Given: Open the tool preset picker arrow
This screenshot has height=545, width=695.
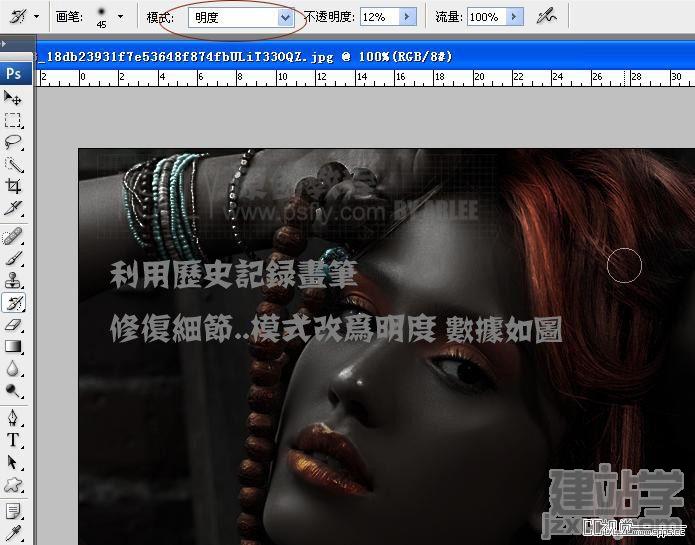Looking at the screenshot, I should 36,17.
